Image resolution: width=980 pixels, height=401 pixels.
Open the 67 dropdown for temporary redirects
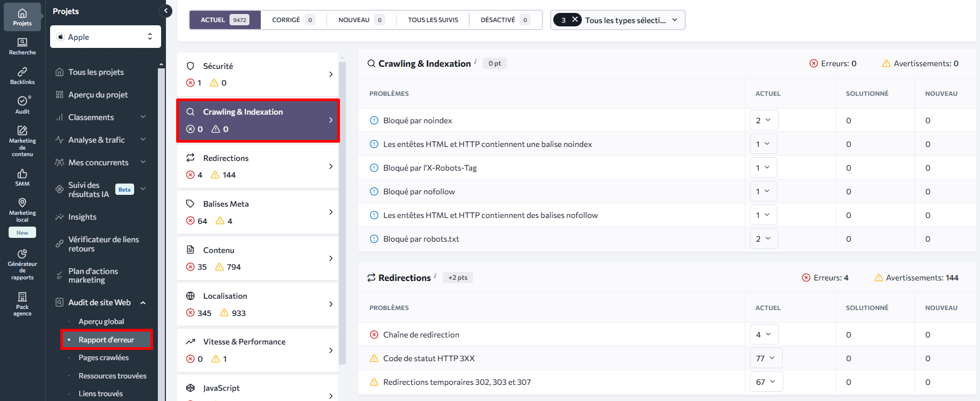click(766, 382)
